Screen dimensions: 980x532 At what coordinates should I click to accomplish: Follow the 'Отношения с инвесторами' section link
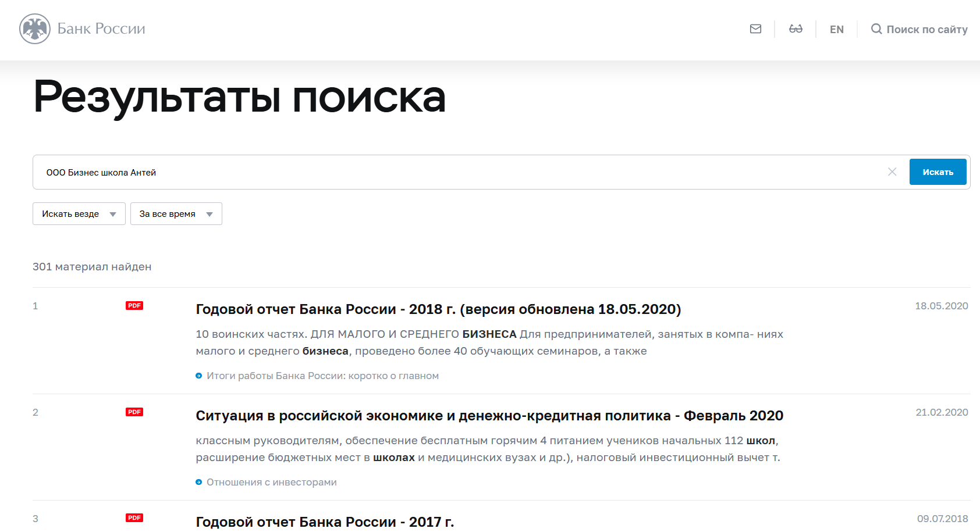[272, 483]
